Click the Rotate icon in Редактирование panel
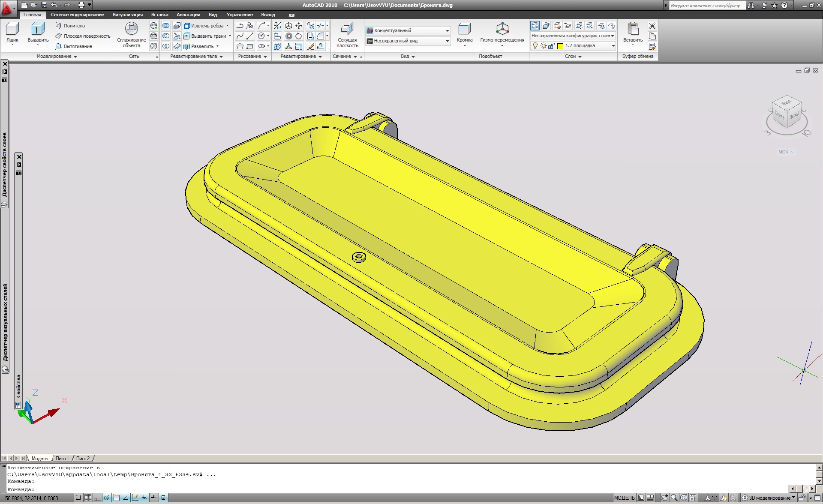Screen dimensions: 823x504 point(299,36)
